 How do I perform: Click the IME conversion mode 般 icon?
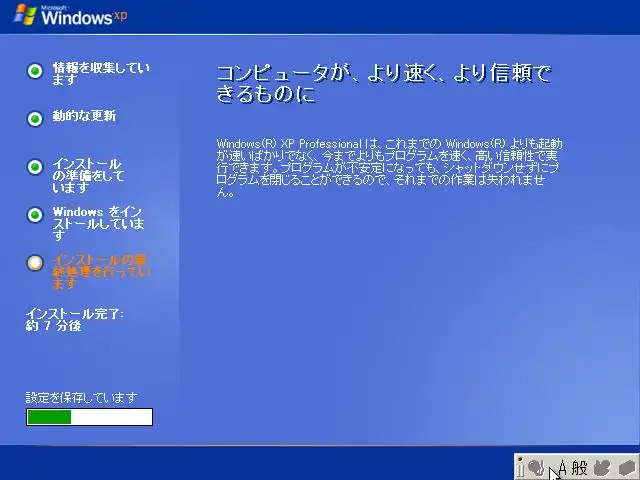coord(580,468)
